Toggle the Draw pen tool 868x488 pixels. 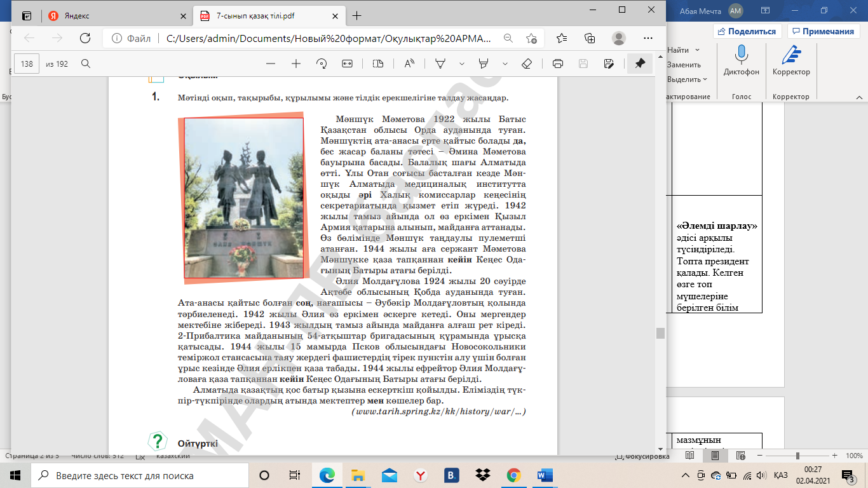point(440,64)
